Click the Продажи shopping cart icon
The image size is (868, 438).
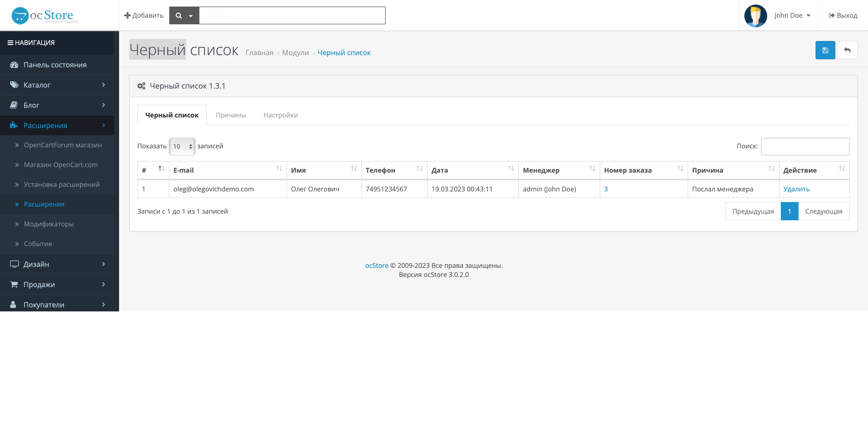tap(14, 285)
